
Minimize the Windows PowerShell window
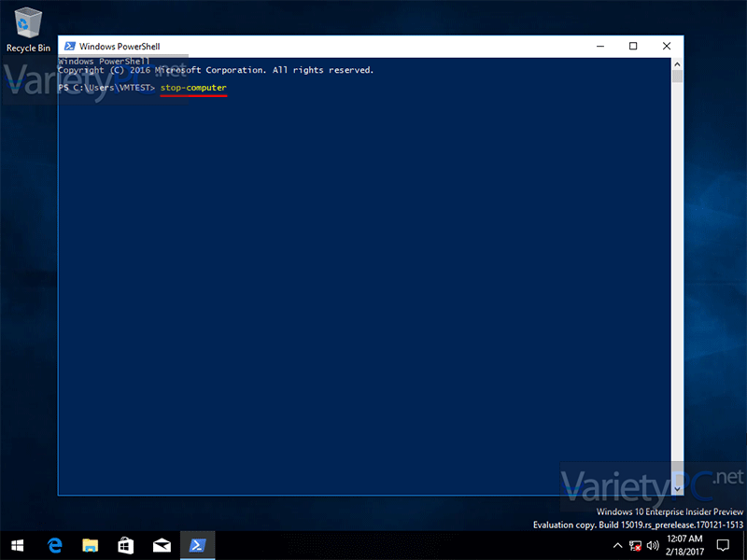[x=600, y=46]
